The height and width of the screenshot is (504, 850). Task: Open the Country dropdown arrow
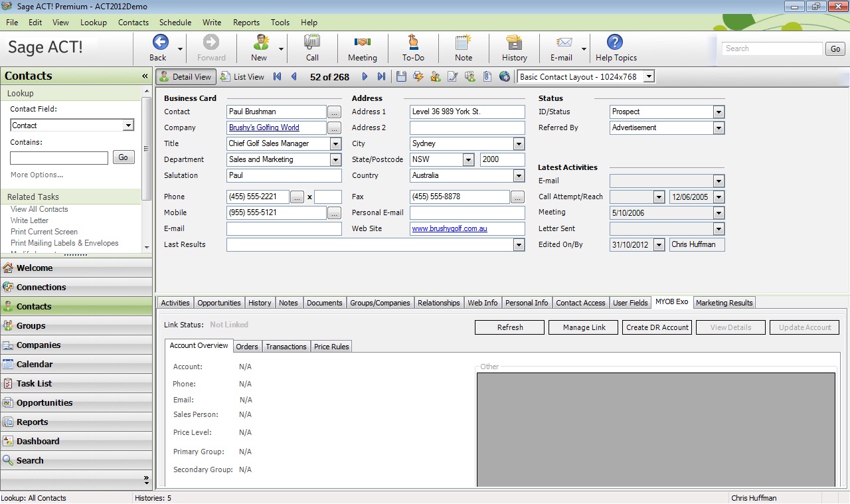tap(519, 175)
